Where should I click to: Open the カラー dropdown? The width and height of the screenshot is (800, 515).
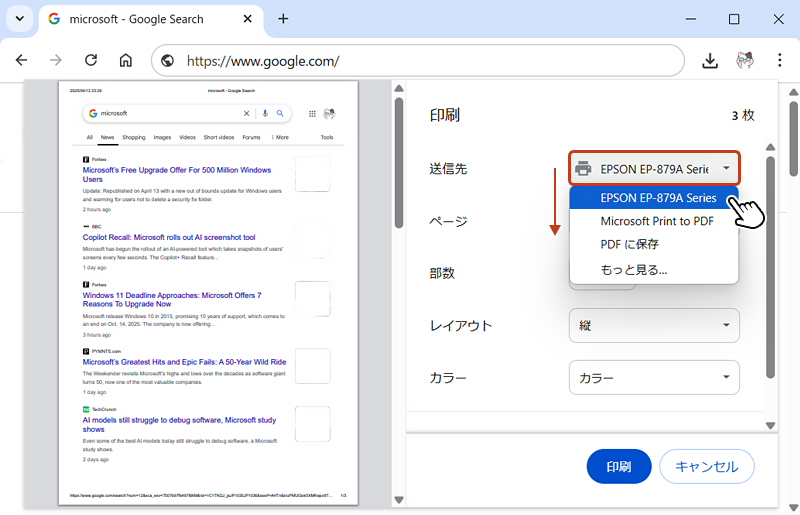[654, 378]
